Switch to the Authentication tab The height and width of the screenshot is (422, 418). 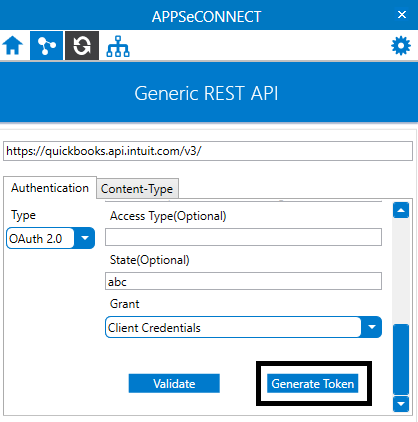tap(50, 188)
